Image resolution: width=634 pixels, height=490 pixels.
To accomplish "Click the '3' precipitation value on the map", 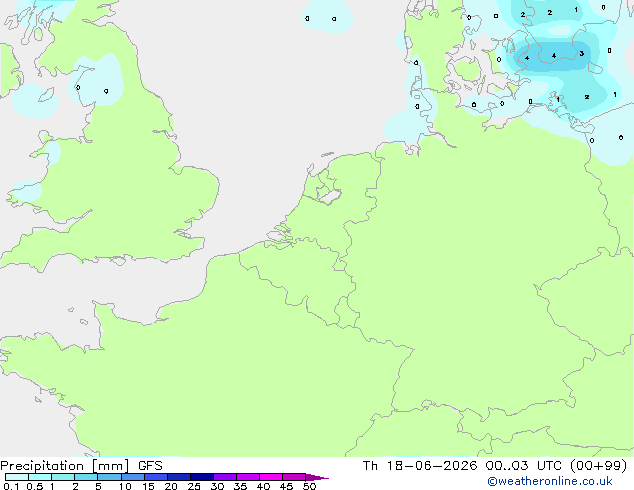I will (581, 53).
